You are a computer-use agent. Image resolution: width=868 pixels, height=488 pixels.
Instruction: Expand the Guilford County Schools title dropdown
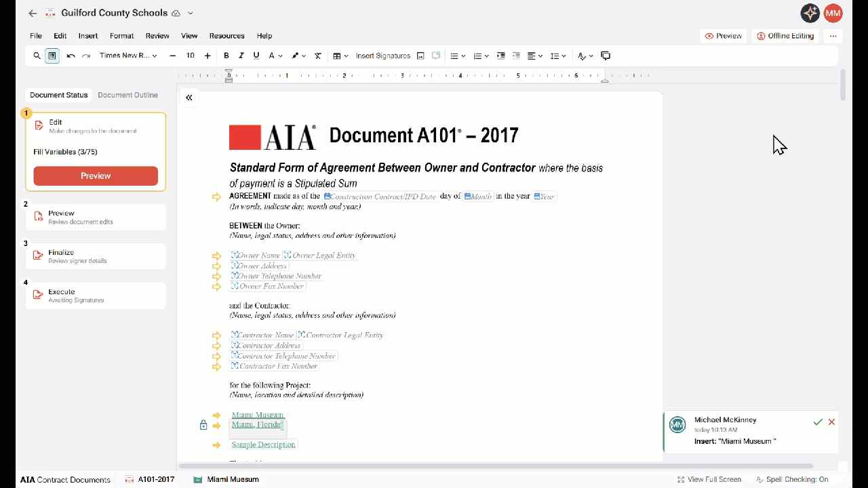[x=191, y=14]
